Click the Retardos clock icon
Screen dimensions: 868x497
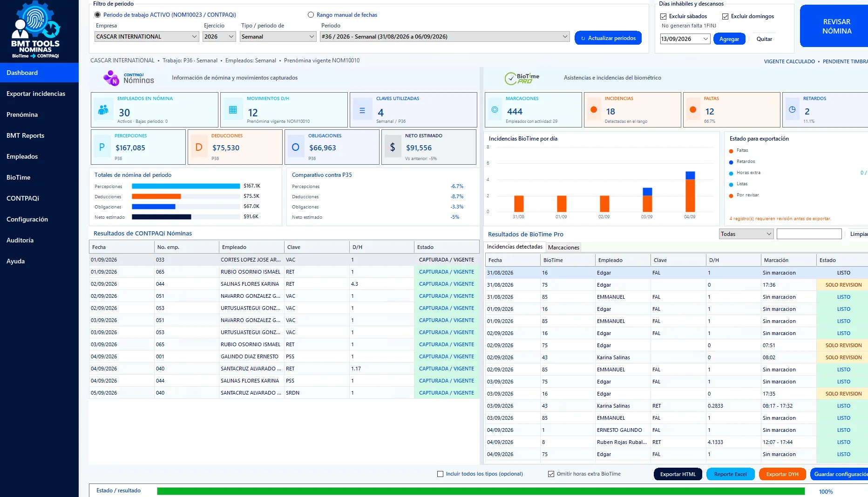[792, 110]
